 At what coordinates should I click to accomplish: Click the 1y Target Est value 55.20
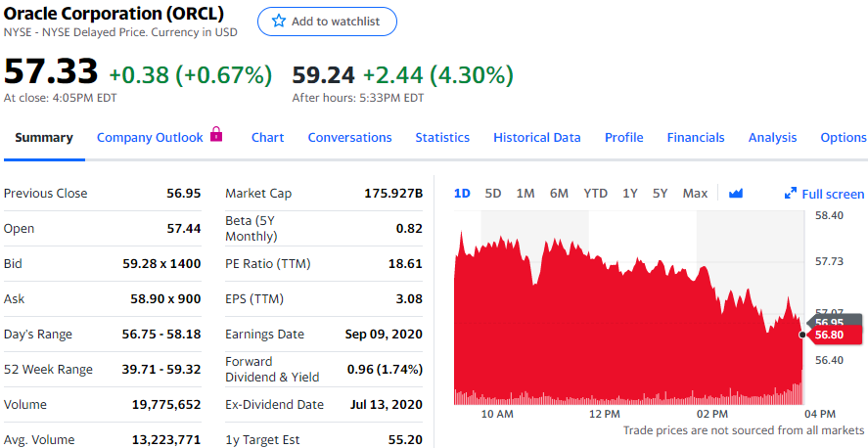click(406, 440)
